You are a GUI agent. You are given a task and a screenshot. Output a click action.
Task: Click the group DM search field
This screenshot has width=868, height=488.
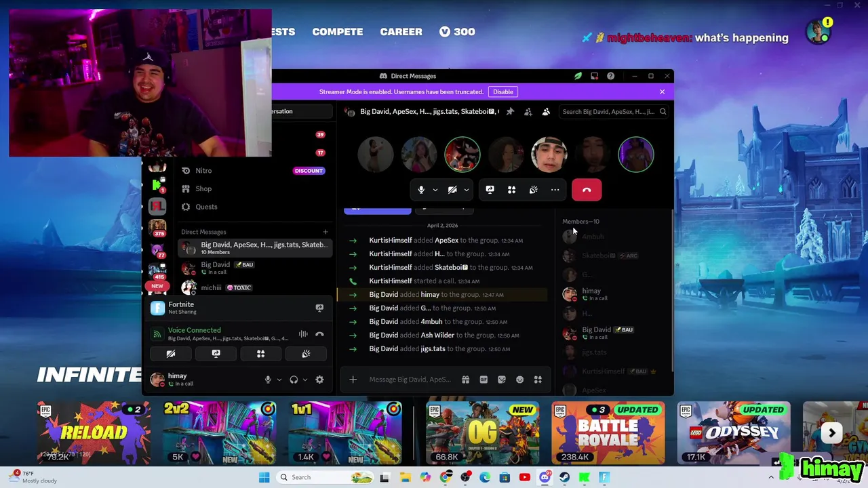point(614,112)
